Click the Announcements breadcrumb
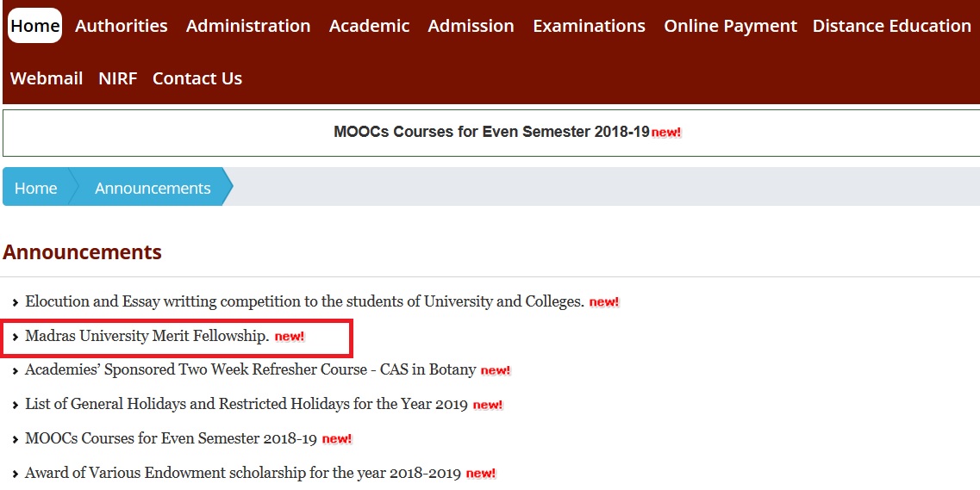Image resolution: width=980 pixels, height=490 pixels. tap(153, 188)
